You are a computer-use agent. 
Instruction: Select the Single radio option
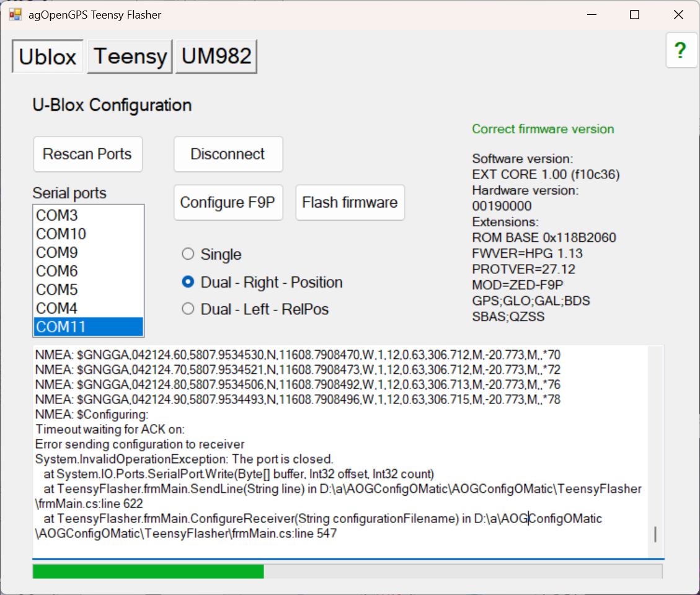(x=211, y=255)
